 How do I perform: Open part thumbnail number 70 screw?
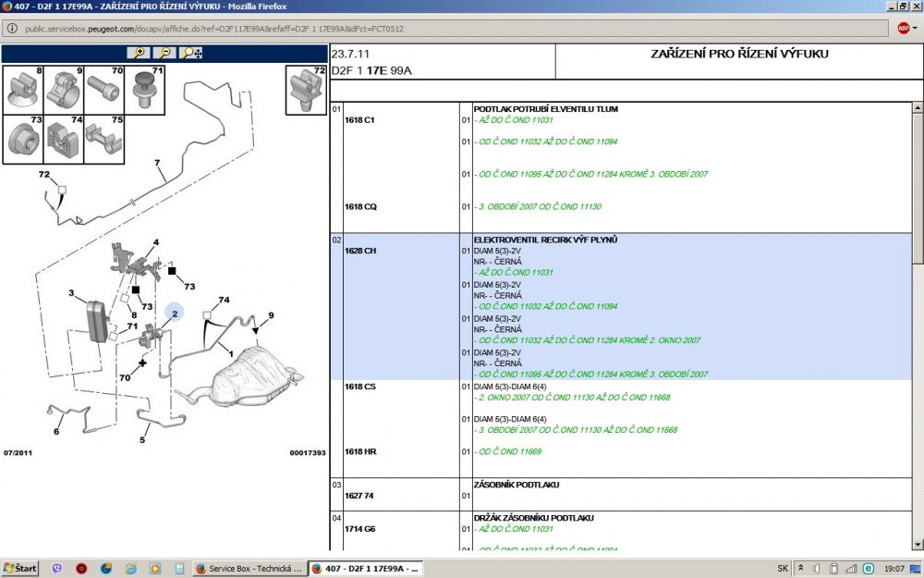pyautogui.click(x=104, y=90)
